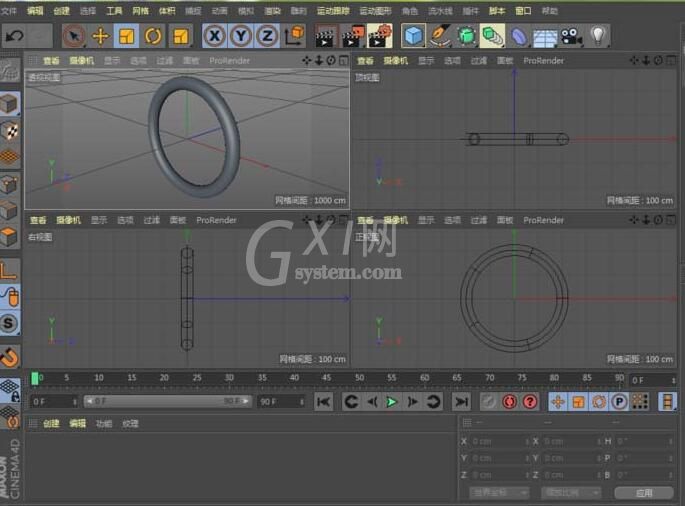685x506 pixels.
Task: Go to previous keyframe
Action: (x=351, y=401)
